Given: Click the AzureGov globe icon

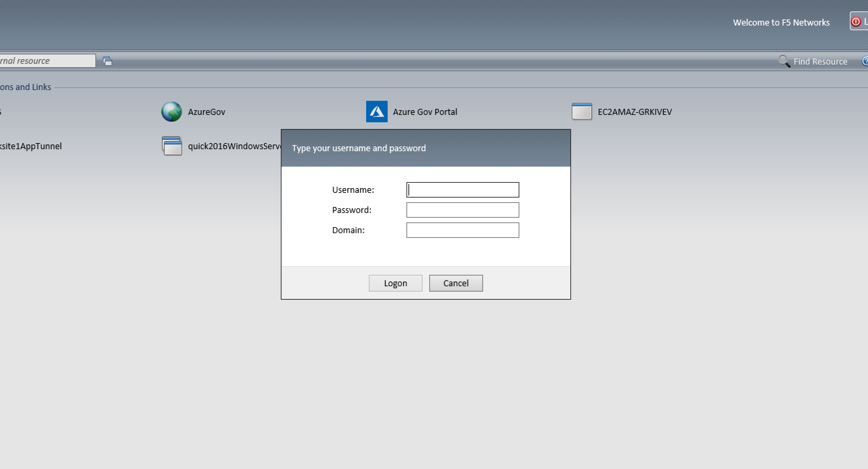Looking at the screenshot, I should [171, 112].
